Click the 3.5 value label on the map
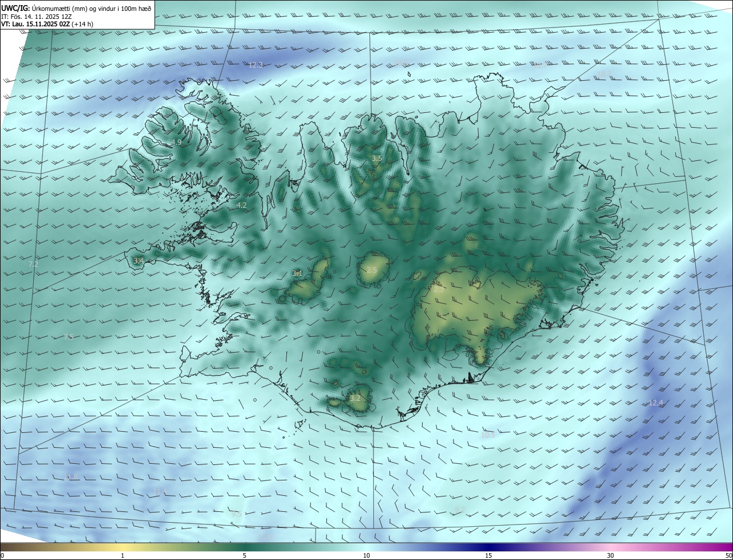The height and width of the screenshot is (560, 733). [377, 159]
